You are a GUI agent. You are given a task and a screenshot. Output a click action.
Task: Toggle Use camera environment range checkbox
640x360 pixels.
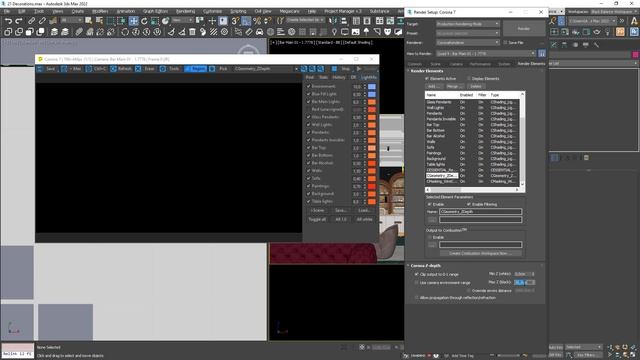click(x=417, y=282)
